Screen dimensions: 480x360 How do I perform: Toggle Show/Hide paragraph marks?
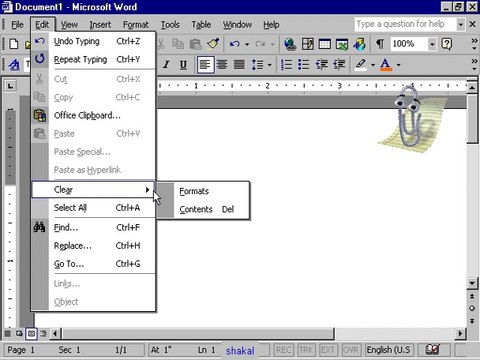click(x=380, y=44)
